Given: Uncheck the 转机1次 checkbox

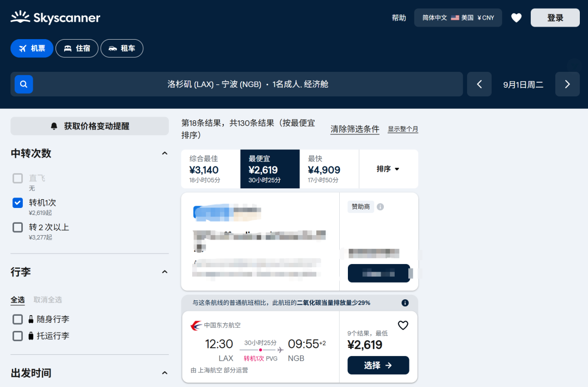Looking at the screenshot, I should click(x=17, y=203).
